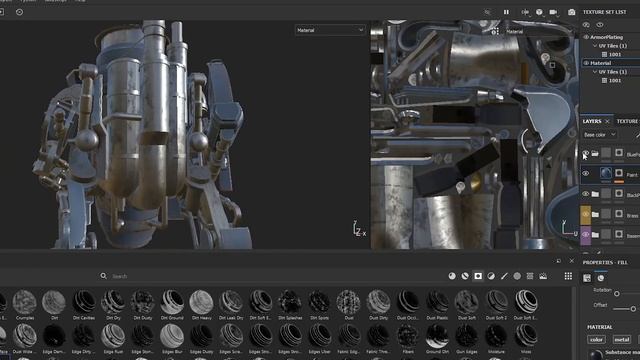Viewport: 640px width, 360px height.
Task: Hide the Brass folder layer
Action: point(585,214)
